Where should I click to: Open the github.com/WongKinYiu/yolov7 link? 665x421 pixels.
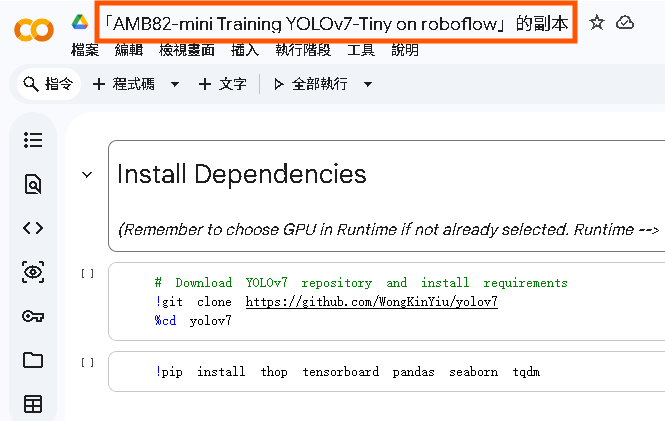[x=372, y=302]
